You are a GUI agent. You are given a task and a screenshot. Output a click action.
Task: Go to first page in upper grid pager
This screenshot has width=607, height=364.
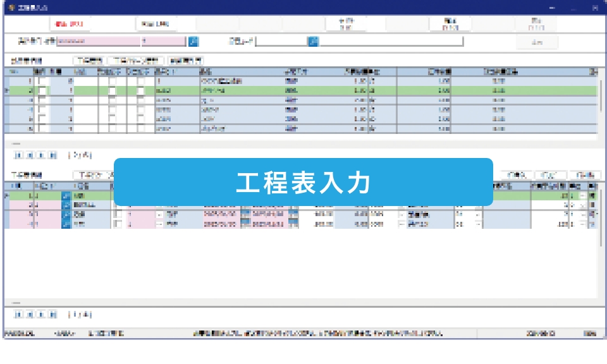17,154
